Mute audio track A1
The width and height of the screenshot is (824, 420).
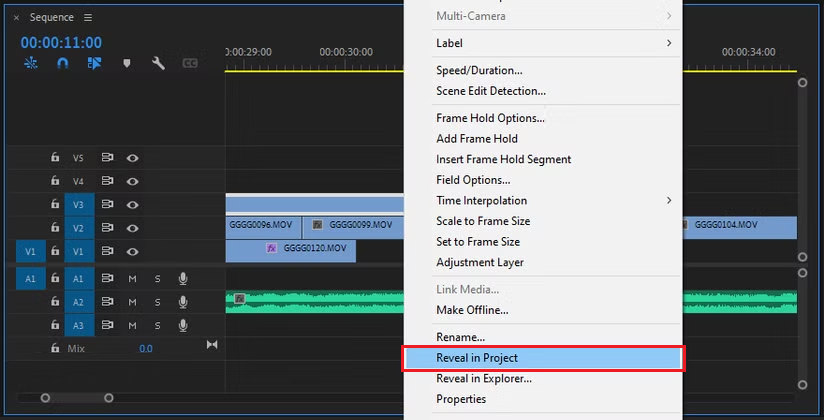[x=132, y=279]
